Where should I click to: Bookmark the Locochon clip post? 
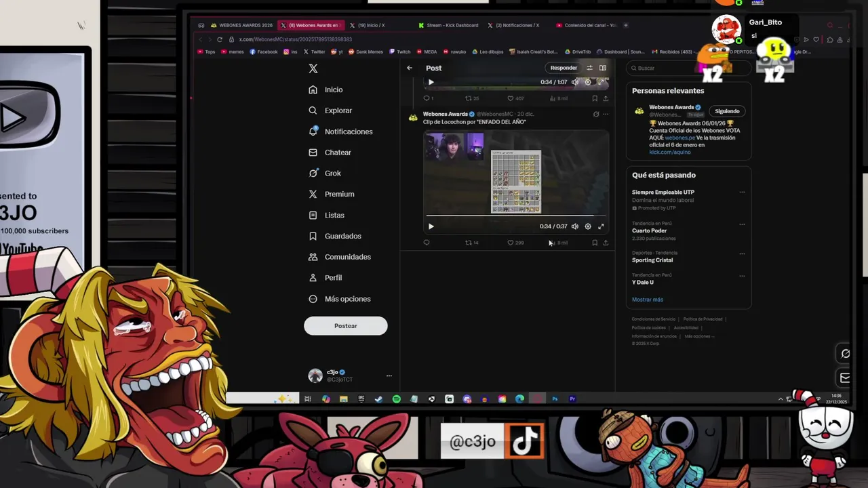pos(595,243)
